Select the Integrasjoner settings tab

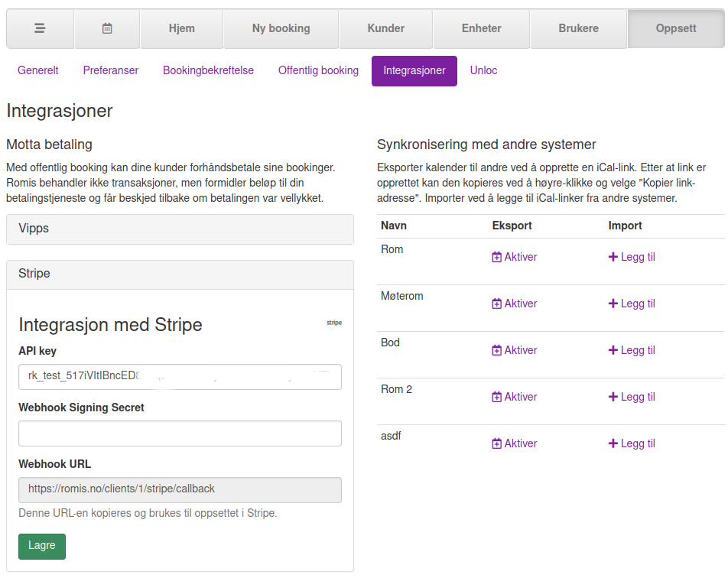(x=414, y=70)
